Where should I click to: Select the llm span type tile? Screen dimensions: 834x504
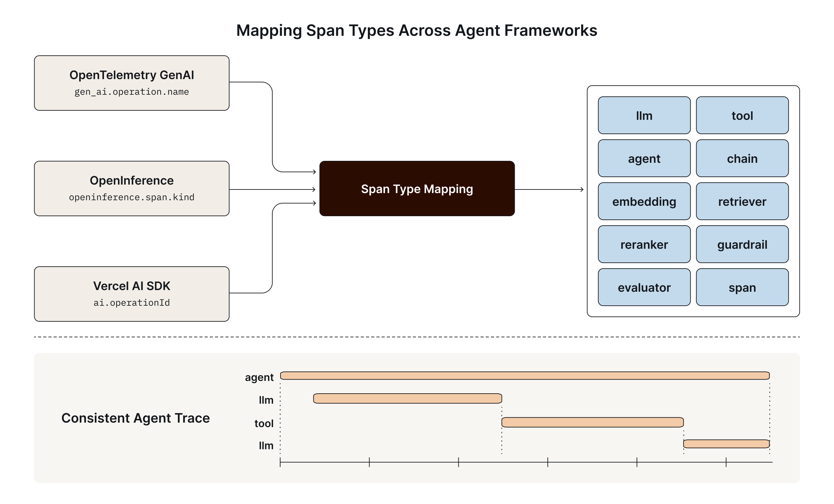tap(644, 115)
